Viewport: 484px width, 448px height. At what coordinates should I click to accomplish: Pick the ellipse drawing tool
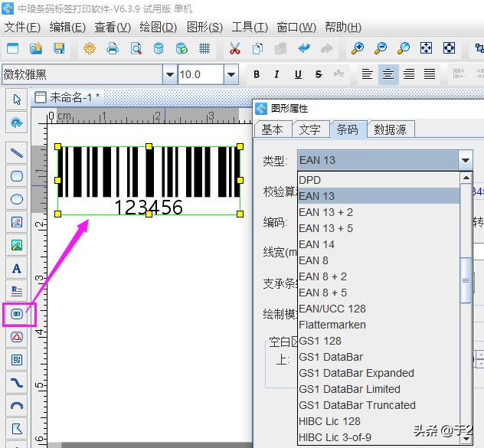(x=17, y=199)
